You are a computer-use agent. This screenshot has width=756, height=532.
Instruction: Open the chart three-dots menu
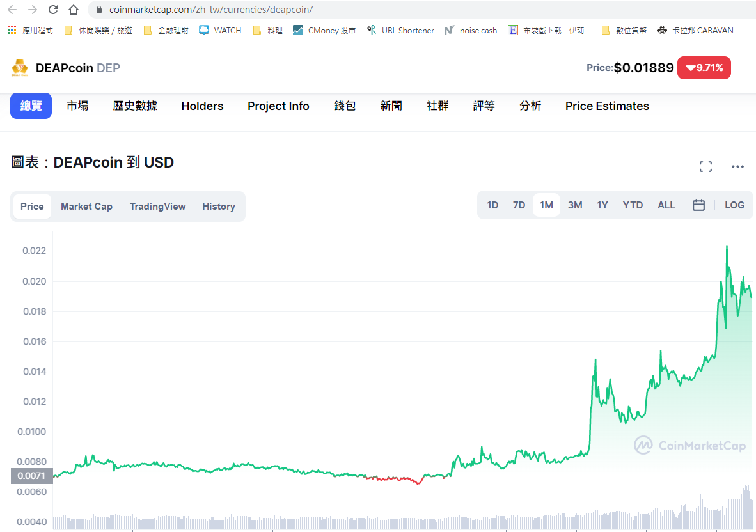[x=737, y=167]
